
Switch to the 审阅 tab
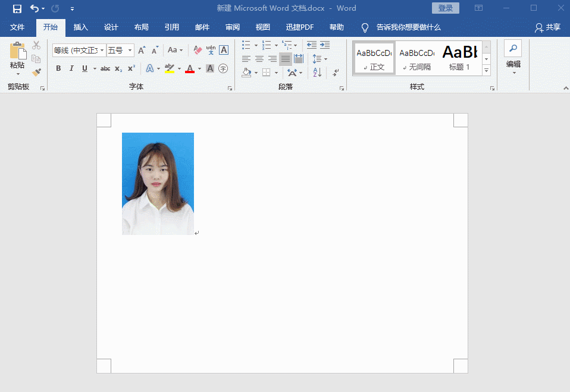pos(232,27)
